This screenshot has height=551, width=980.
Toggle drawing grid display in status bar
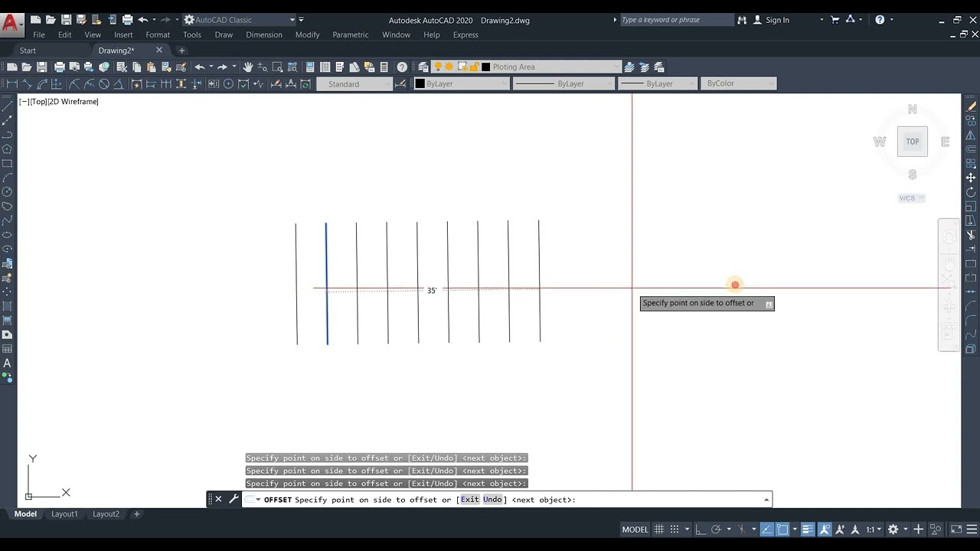[x=659, y=529]
